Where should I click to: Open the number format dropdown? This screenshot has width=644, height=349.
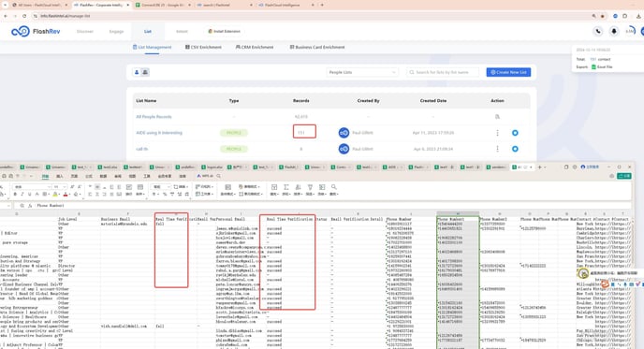tap(160, 187)
